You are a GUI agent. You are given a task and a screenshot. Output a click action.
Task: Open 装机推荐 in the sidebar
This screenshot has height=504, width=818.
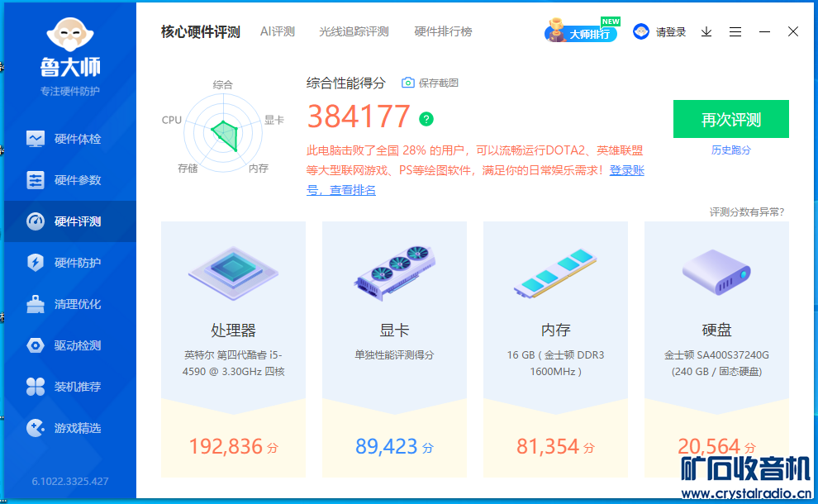click(70, 387)
